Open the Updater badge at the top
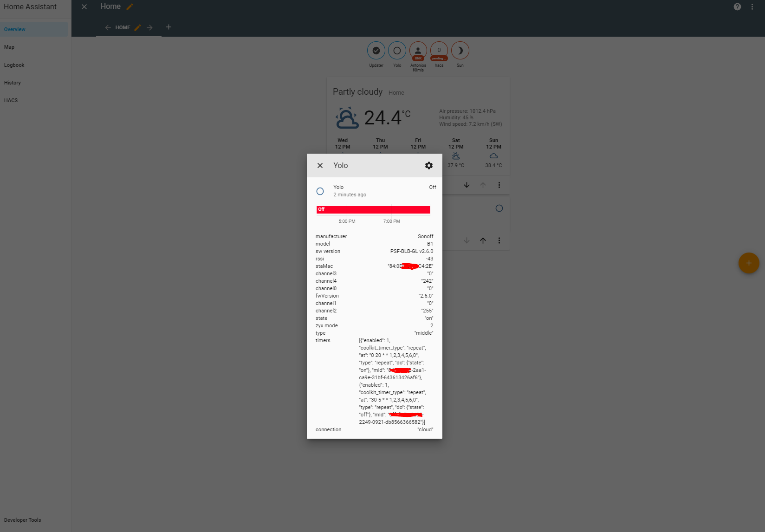765x532 pixels. [376, 51]
